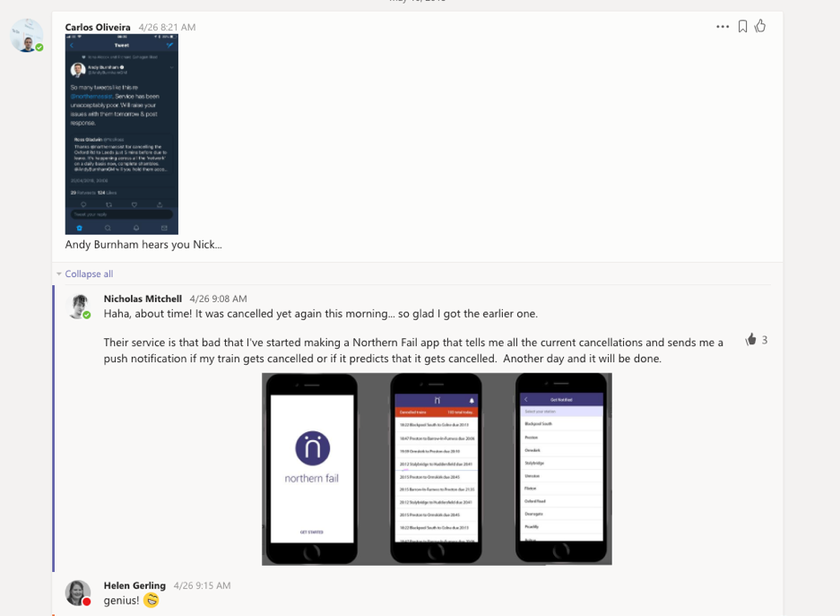
Task: Open Carlos Oliveira's name contact card
Action: [x=98, y=27]
